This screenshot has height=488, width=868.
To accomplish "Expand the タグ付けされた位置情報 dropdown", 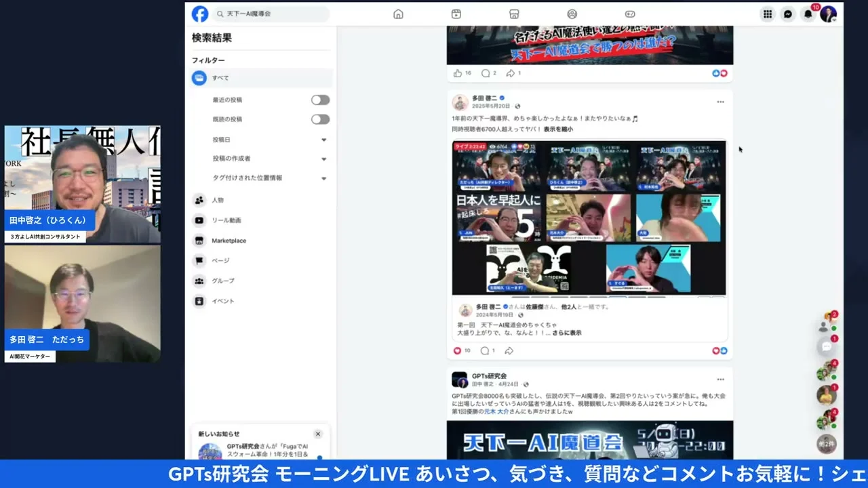I will [x=269, y=178].
